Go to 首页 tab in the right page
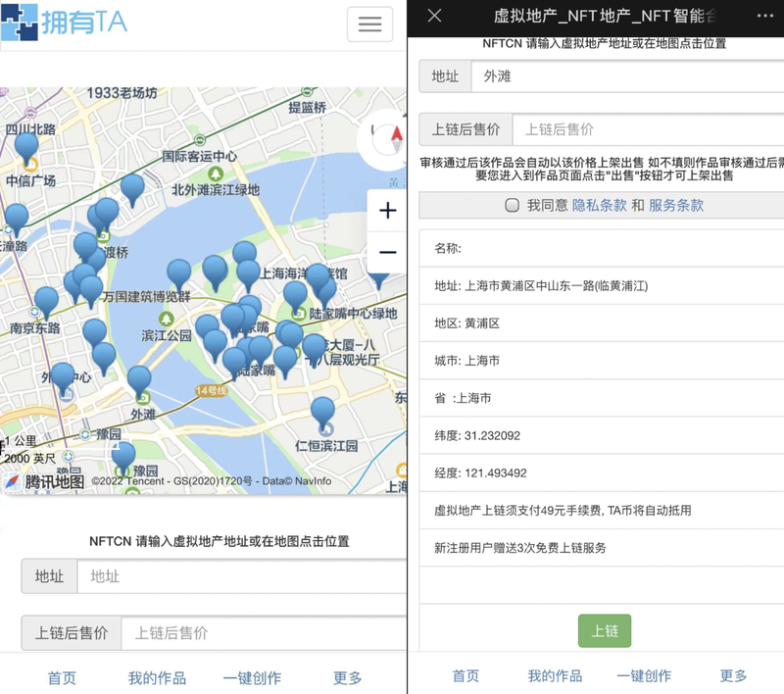This screenshot has height=694, width=784. 465,676
